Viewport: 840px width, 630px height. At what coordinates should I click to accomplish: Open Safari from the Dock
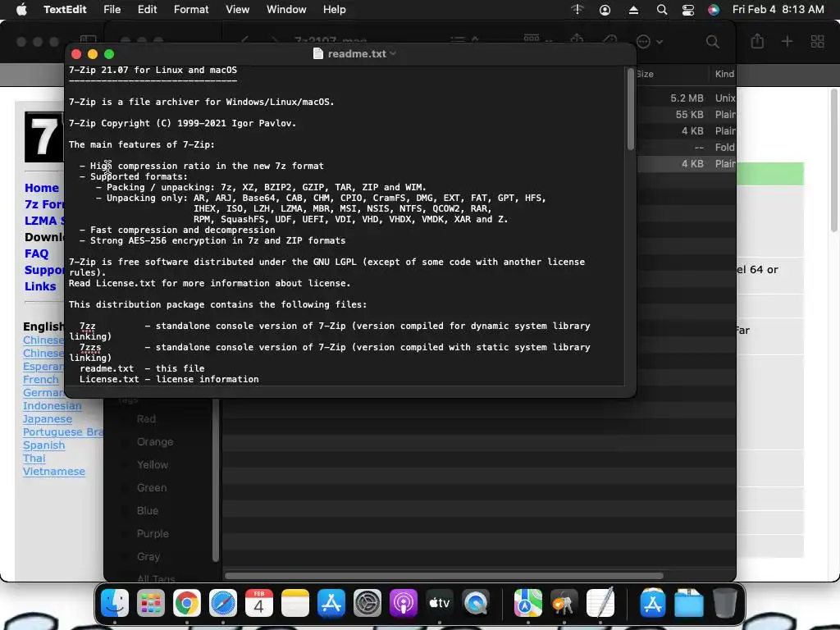[223, 603]
